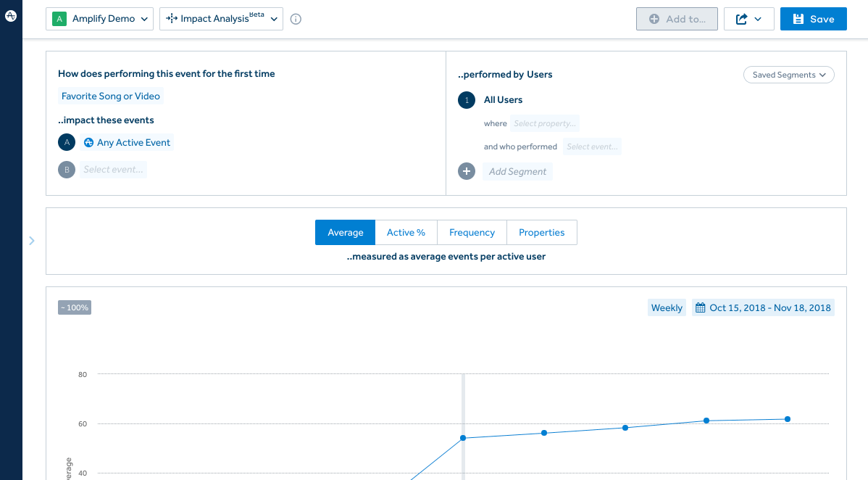Expand the Saved Segments dropdown
868x480 pixels.
pyautogui.click(x=788, y=75)
